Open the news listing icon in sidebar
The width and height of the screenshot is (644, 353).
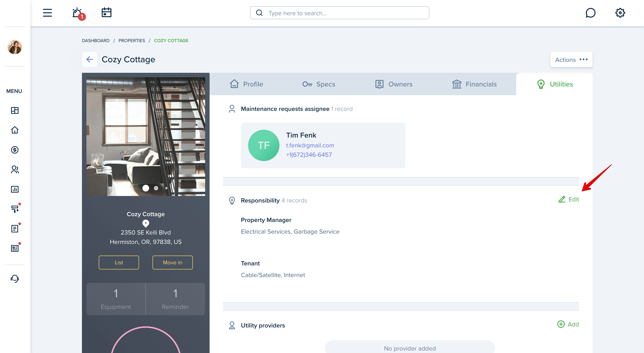coord(15,248)
